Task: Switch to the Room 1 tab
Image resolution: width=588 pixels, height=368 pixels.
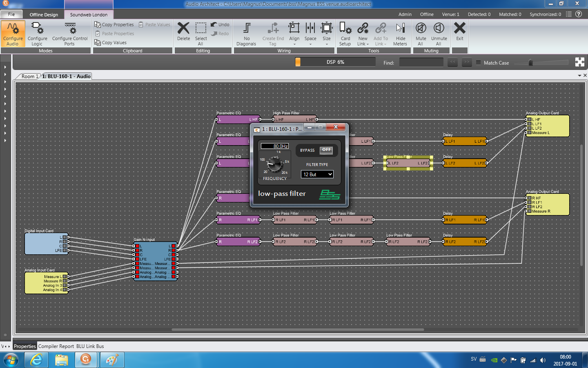Action: [x=30, y=76]
